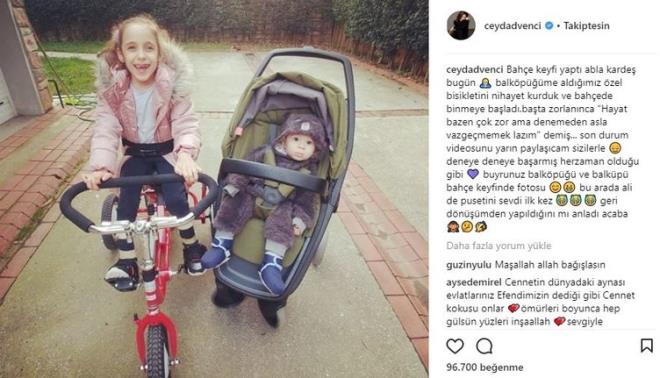Like the post with the heart icon

(x=455, y=346)
